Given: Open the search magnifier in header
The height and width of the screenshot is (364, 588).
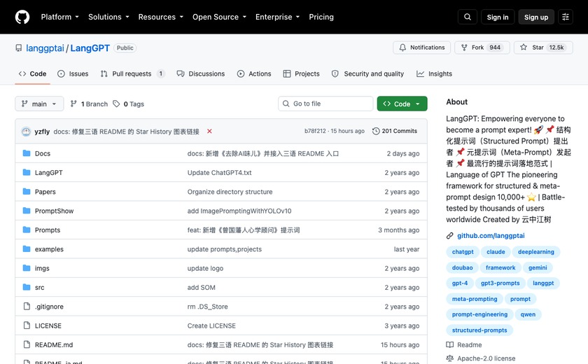Looking at the screenshot, I should [x=468, y=17].
